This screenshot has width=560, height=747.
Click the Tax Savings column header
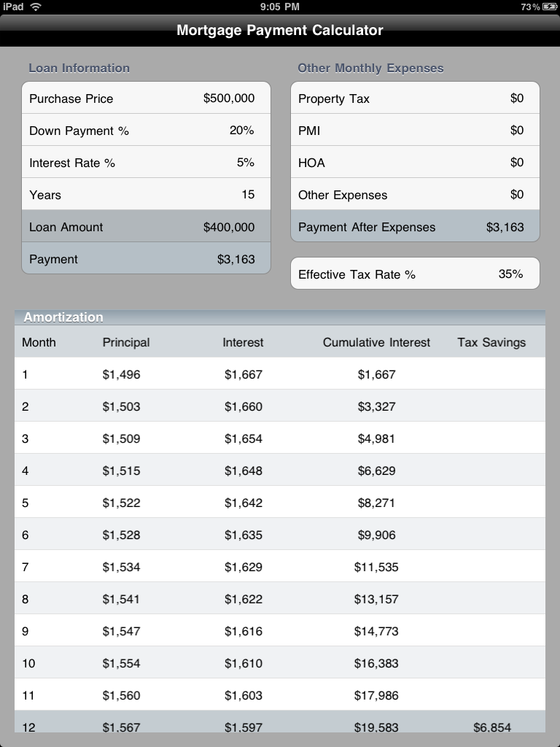[491, 342]
